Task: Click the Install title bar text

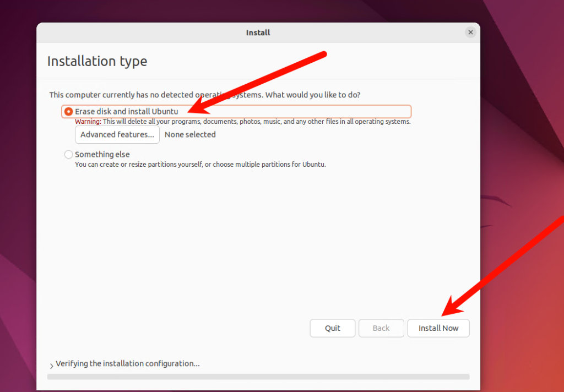Action: 258,32
